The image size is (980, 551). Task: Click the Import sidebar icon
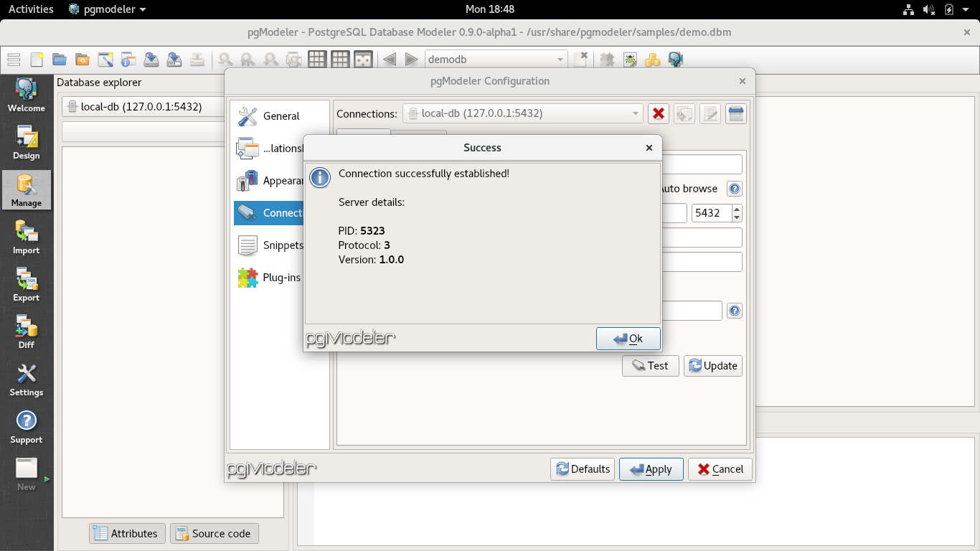27,237
